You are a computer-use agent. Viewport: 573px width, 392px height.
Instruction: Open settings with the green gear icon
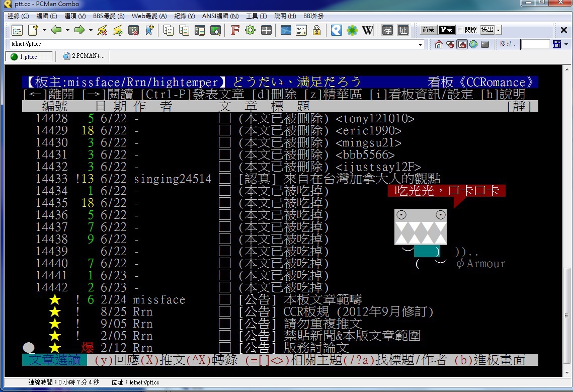pyautogui.click(x=250, y=30)
